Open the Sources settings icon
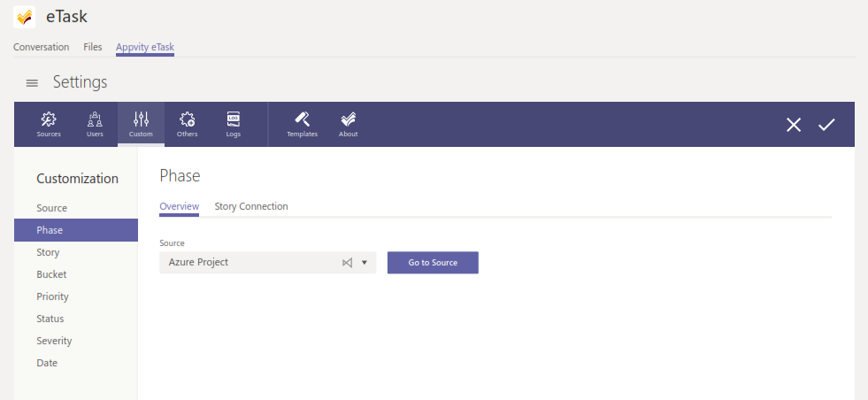 [x=49, y=124]
